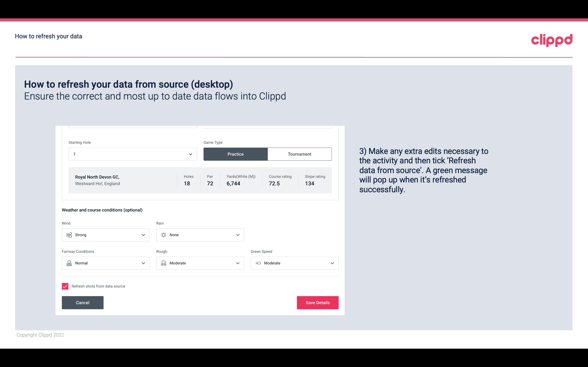The height and width of the screenshot is (367, 588).
Task: Click the Clippd logo icon top right
Action: click(x=552, y=39)
